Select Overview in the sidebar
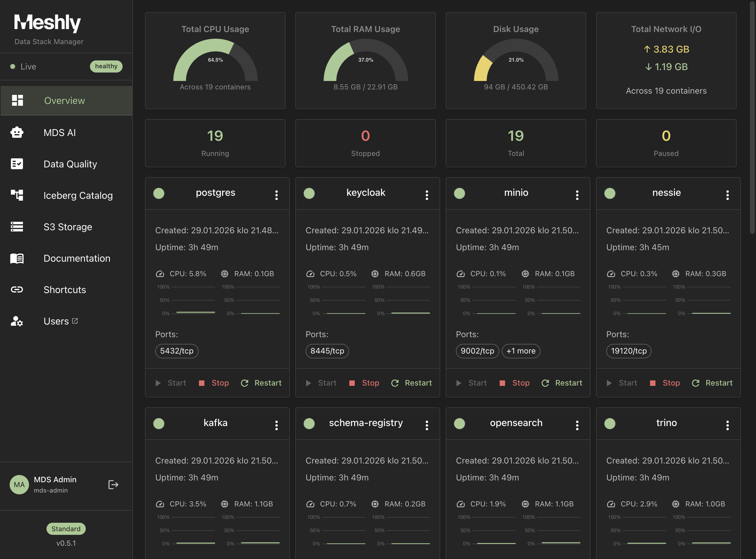756x559 pixels. coord(64,101)
